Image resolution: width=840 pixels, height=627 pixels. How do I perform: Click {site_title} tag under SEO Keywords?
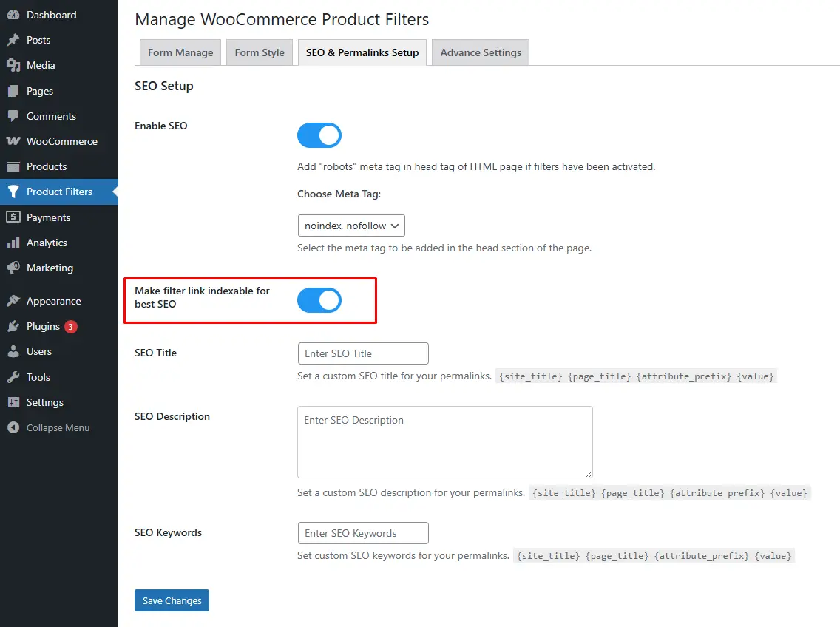click(548, 556)
